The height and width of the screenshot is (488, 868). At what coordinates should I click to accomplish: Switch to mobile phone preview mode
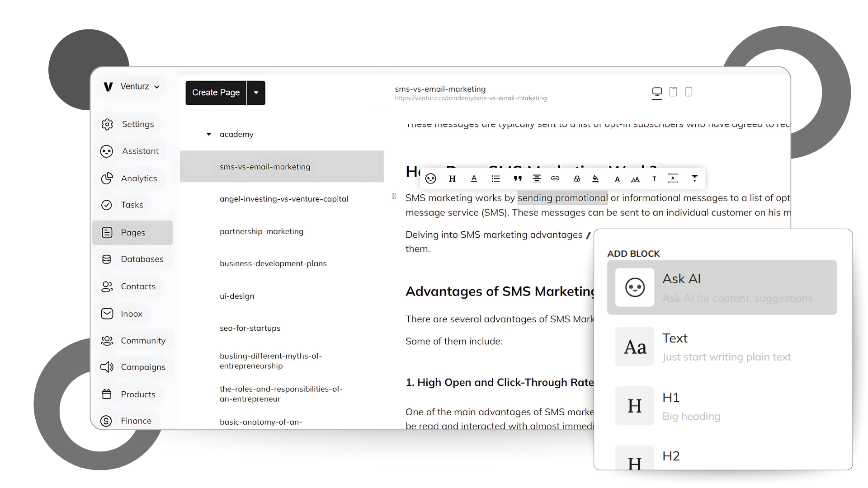tap(689, 92)
